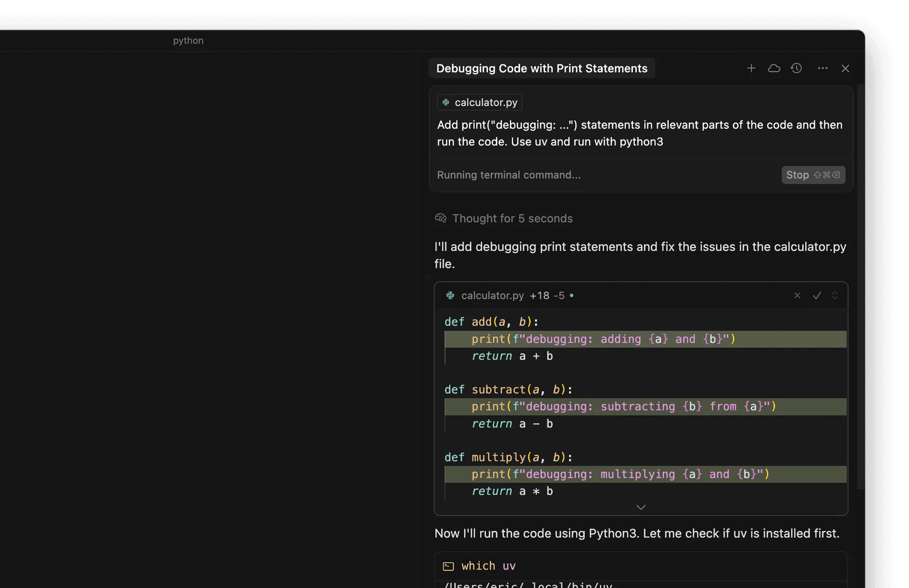Click 'def multiply(a, b):' code line
909x588 pixels.
508,457
